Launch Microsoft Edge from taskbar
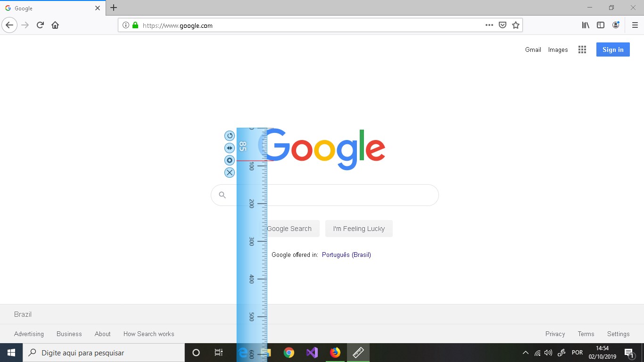644x362 pixels. [243, 353]
